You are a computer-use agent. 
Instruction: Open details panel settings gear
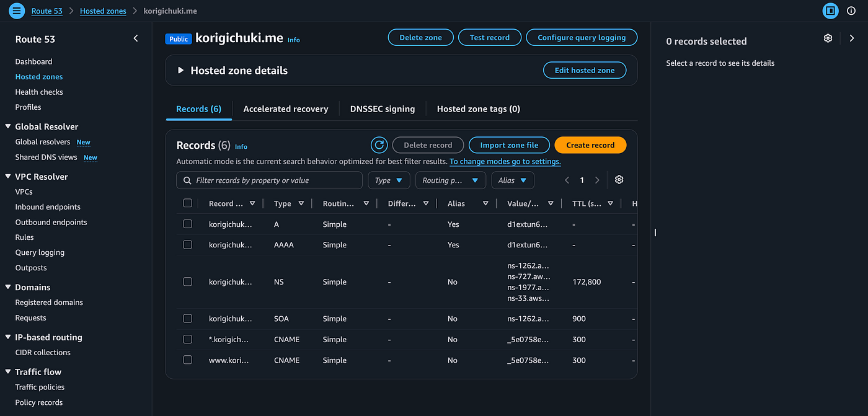click(828, 38)
